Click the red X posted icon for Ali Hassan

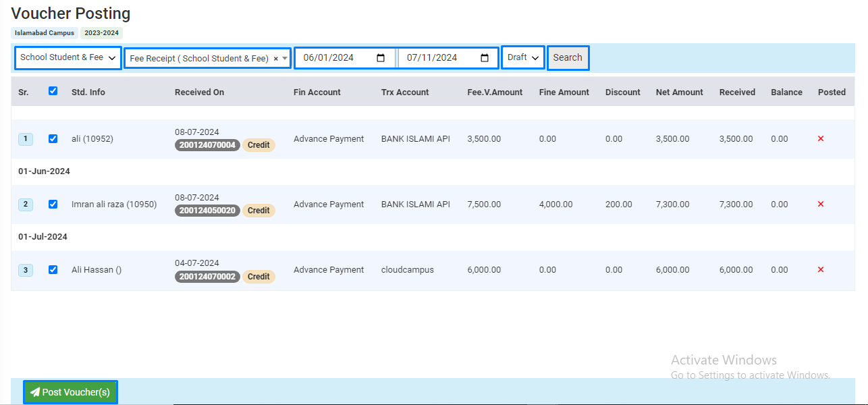[x=821, y=269]
